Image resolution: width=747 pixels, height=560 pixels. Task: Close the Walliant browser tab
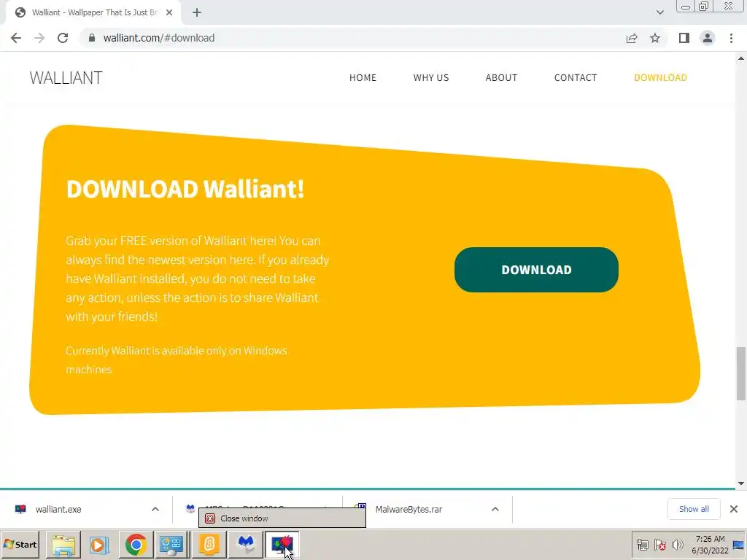click(x=169, y=12)
